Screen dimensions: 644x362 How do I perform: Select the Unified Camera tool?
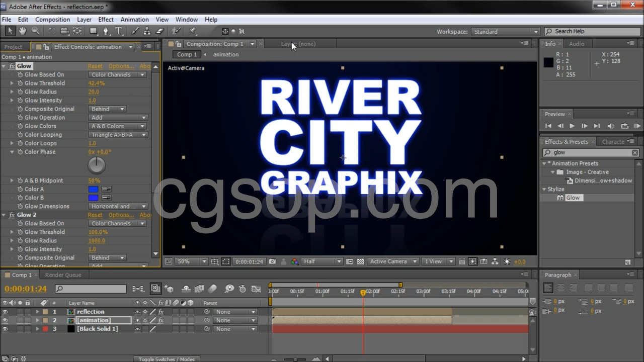click(64, 31)
